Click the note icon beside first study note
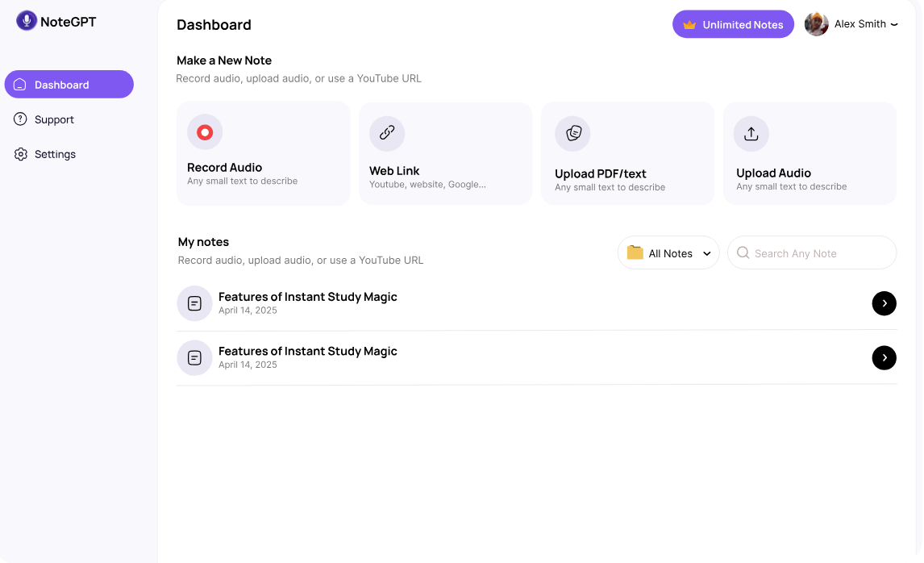The height and width of the screenshot is (563, 924). pos(194,302)
